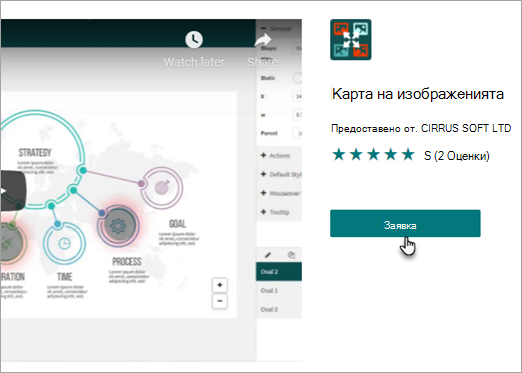Click the target GOAL circle icon
The width and height of the screenshot is (522, 373).
pyautogui.click(x=162, y=188)
